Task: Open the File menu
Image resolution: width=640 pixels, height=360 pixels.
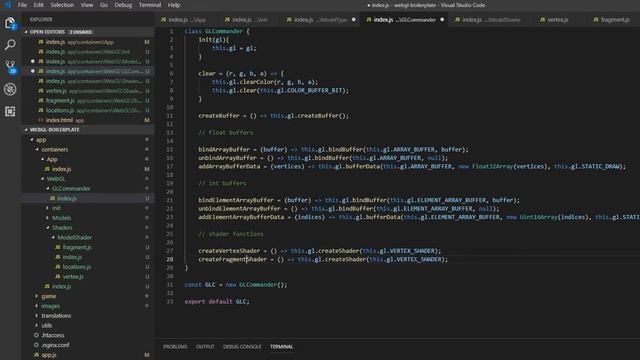Action: tap(22, 5)
